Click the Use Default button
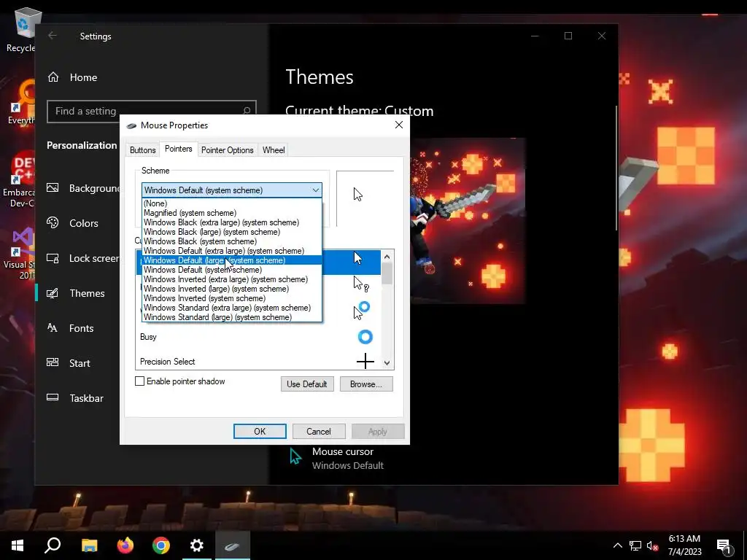The height and width of the screenshot is (560, 747). pyautogui.click(x=307, y=384)
